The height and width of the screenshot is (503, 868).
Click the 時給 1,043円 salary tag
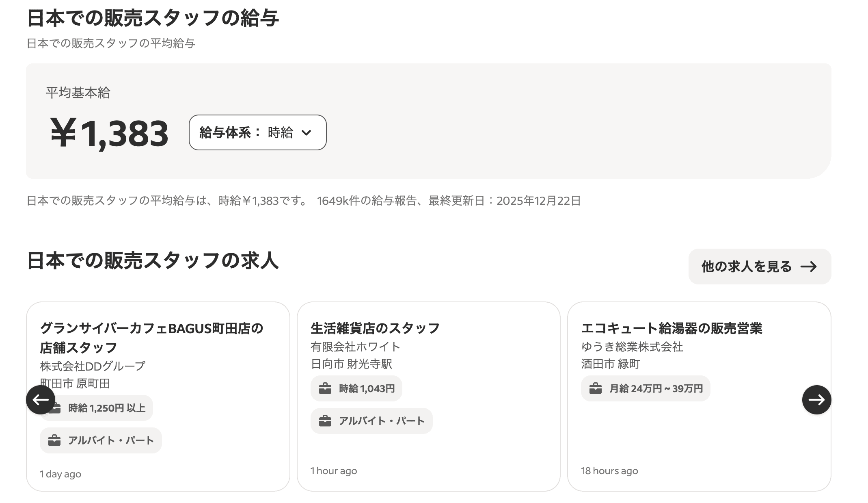tap(366, 389)
